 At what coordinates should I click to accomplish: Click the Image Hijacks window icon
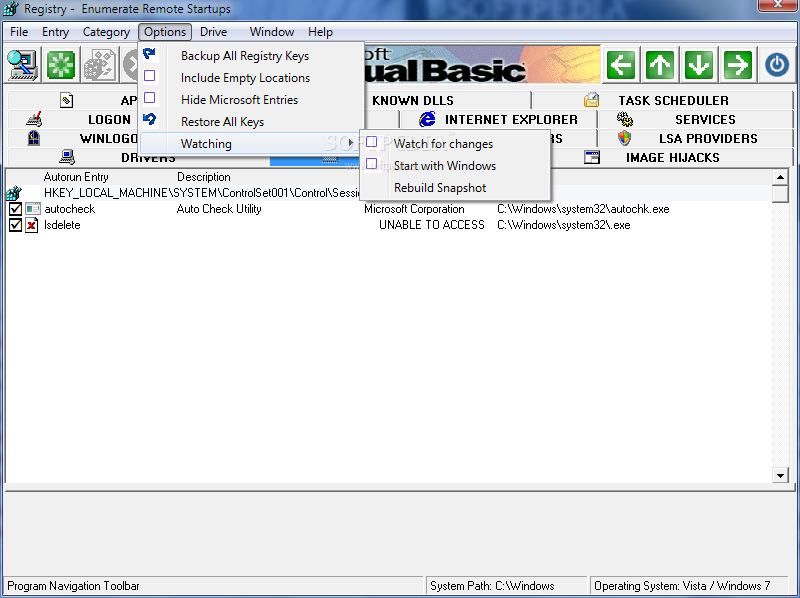click(592, 157)
